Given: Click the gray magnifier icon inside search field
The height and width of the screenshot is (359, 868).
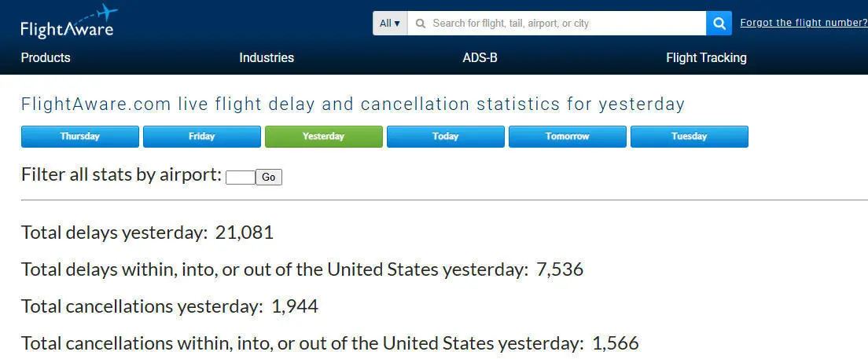Looking at the screenshot, I should click(x=421, y=24).
